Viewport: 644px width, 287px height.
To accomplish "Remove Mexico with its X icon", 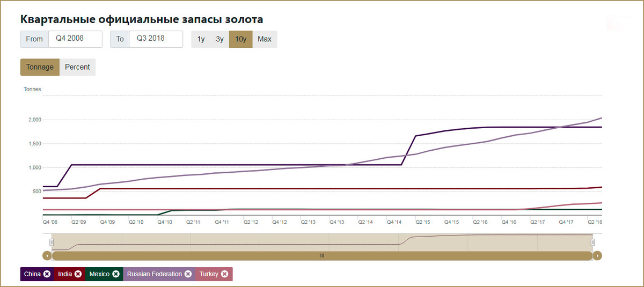I will (116, 274).
